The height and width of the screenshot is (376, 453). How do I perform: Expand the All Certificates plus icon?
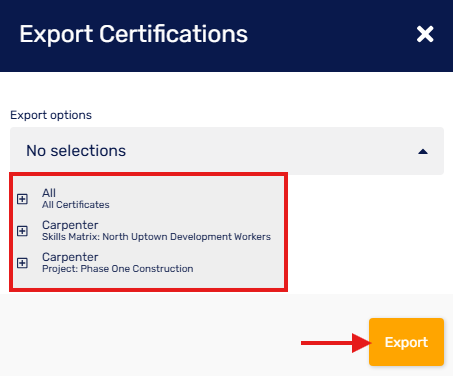[22, 199]
